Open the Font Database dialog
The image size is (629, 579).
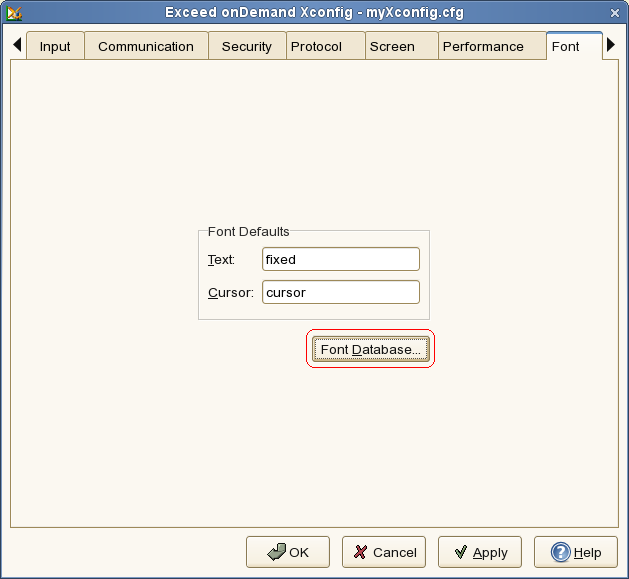coord(370,349)
